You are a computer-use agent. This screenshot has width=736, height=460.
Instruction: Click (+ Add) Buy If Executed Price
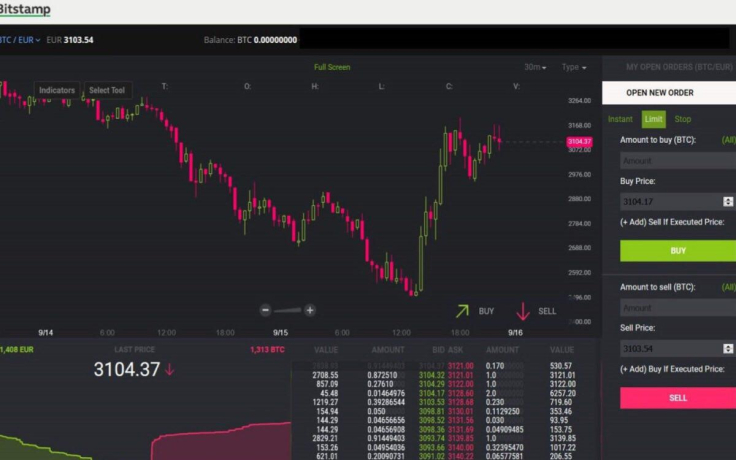point(672,369)
